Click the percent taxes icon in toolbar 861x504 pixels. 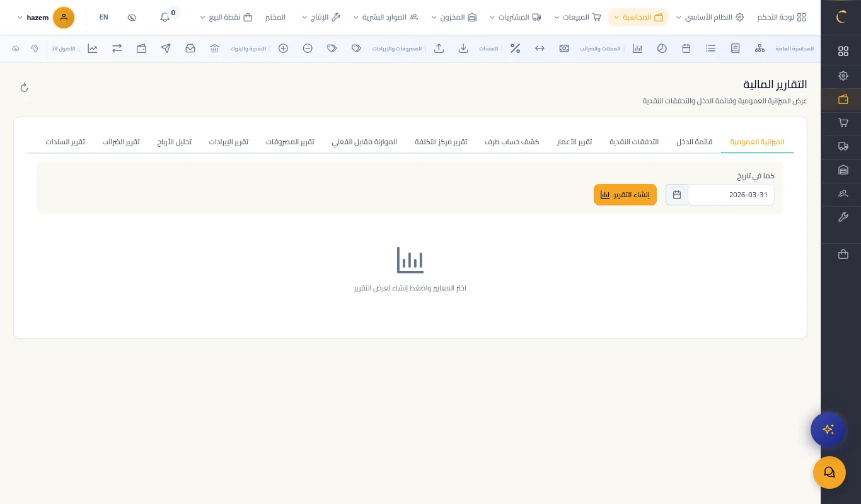[x=515, y=48]
